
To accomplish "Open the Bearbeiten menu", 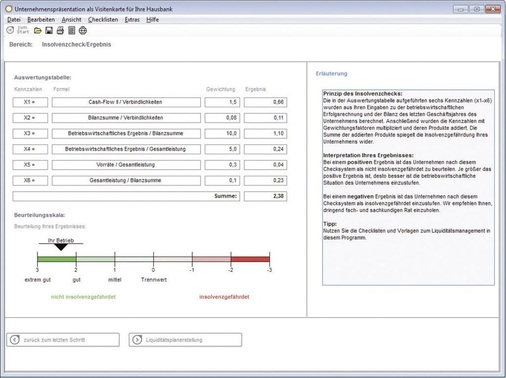I will pos(41,20).
